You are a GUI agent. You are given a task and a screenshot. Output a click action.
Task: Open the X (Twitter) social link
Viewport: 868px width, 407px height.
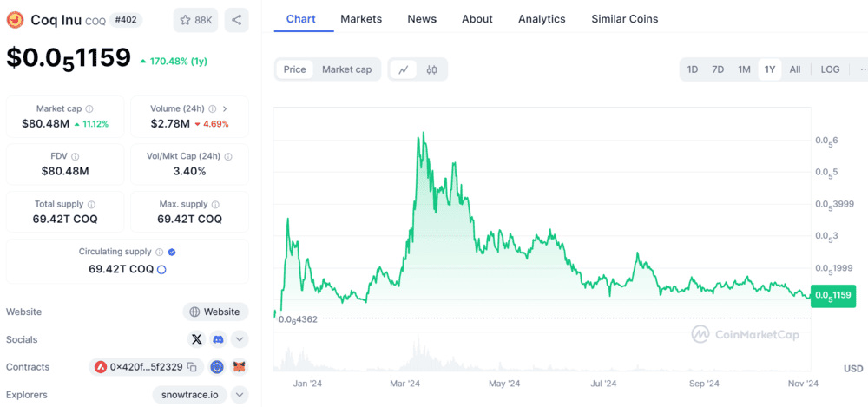pos(196,339)
